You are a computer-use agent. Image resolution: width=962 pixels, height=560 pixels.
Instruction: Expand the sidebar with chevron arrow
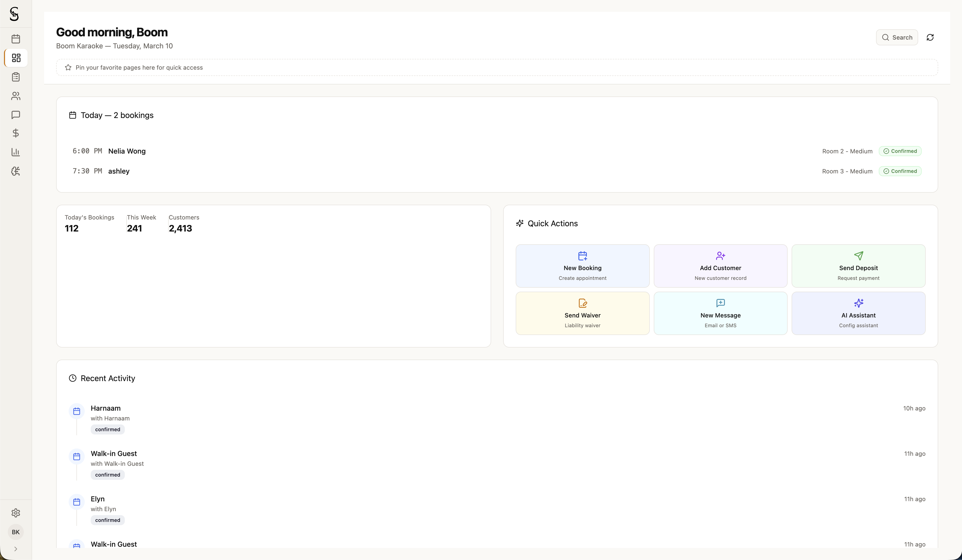[16, 549]
